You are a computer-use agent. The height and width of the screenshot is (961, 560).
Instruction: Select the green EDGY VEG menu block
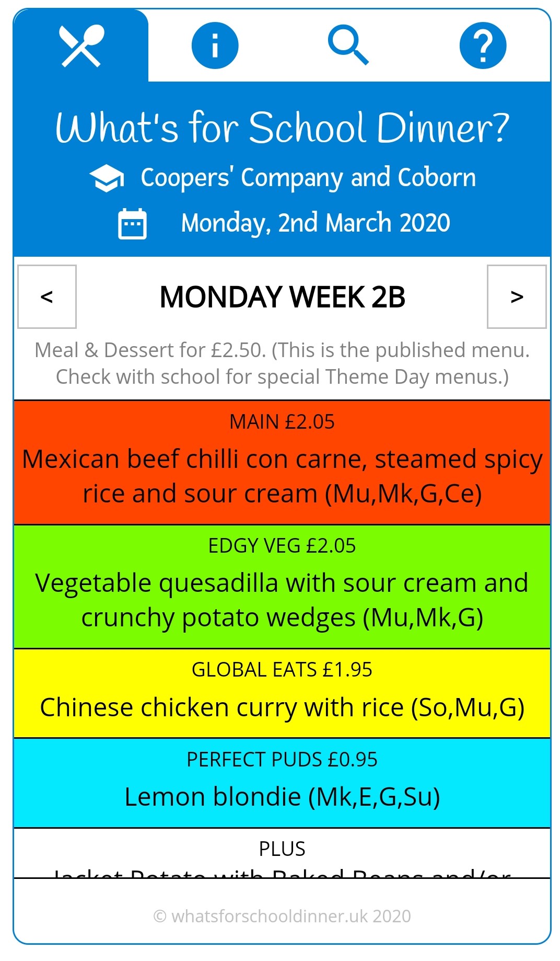click(x=282, y=586)
